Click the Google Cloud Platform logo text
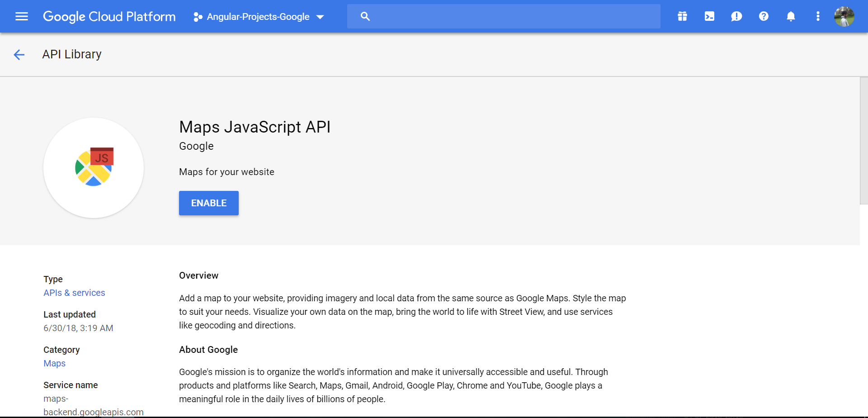The image size is (868, 418). [109, 17]
